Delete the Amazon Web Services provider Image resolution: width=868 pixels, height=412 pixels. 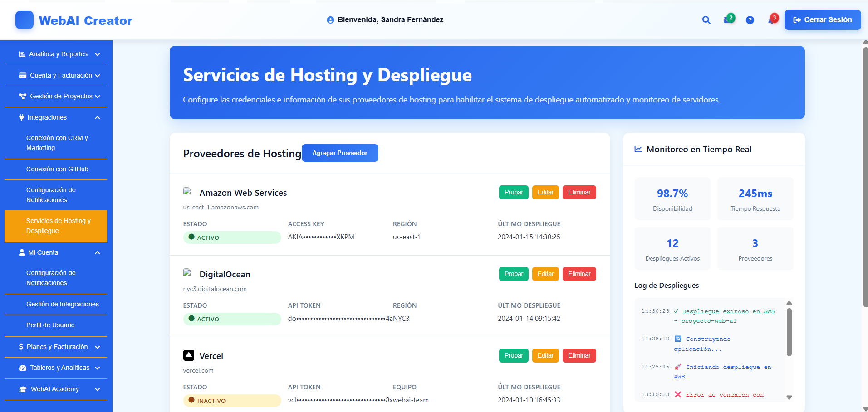click(579, 192)
